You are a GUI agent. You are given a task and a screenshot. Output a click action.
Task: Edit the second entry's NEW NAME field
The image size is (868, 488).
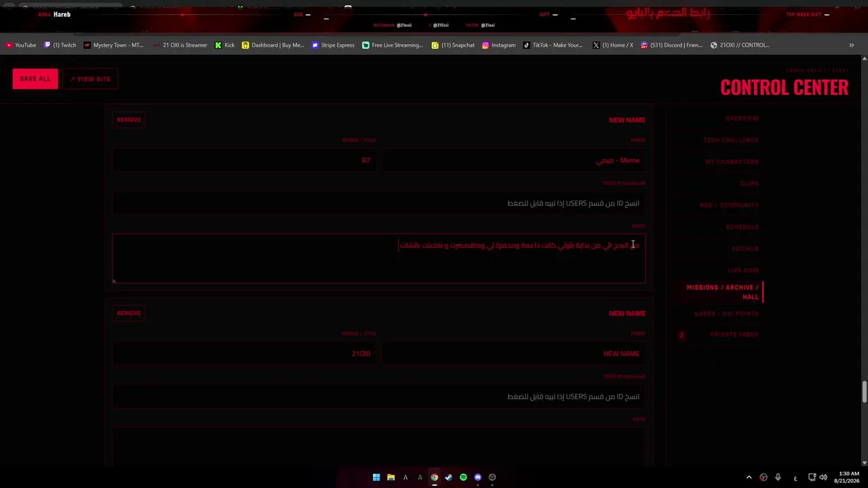click(513, 354)
